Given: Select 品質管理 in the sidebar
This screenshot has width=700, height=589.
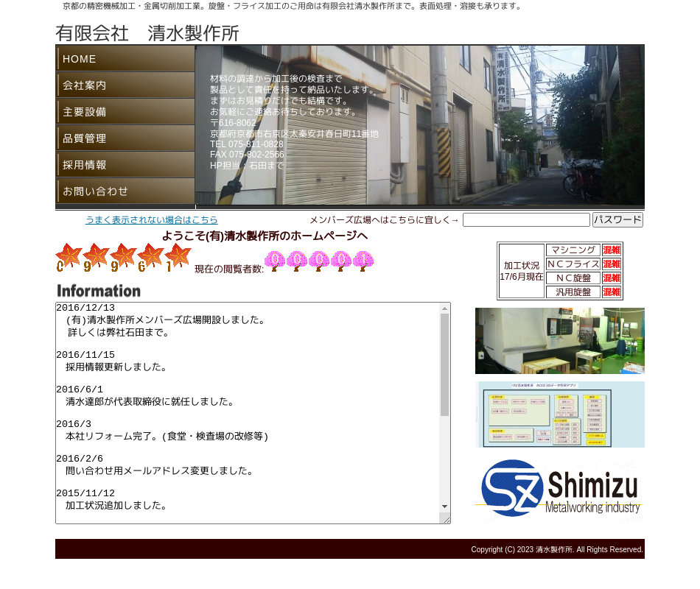Looking at the screenshot, I should (x=125, y=138).
